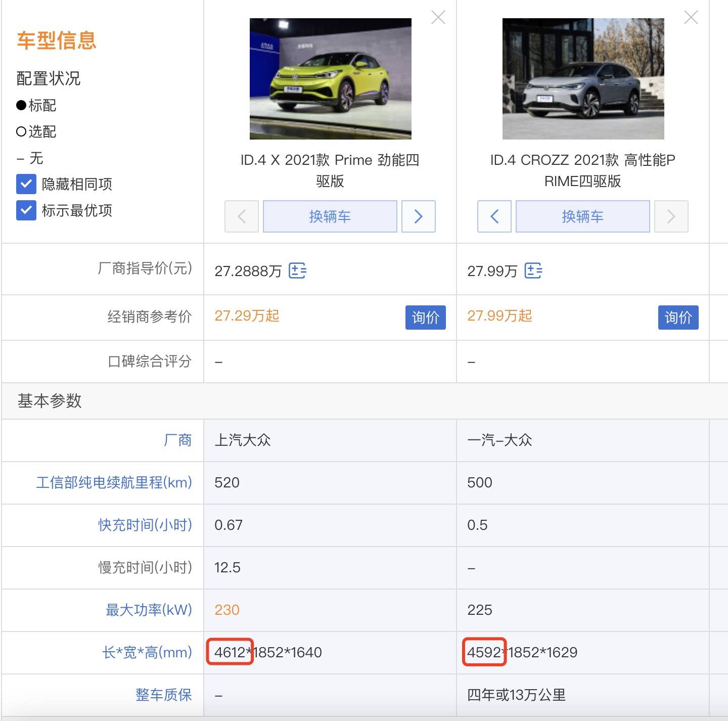Click the 选配 legend entry
The height and width of the screenshot is (721, 728).
pos(36,131)
